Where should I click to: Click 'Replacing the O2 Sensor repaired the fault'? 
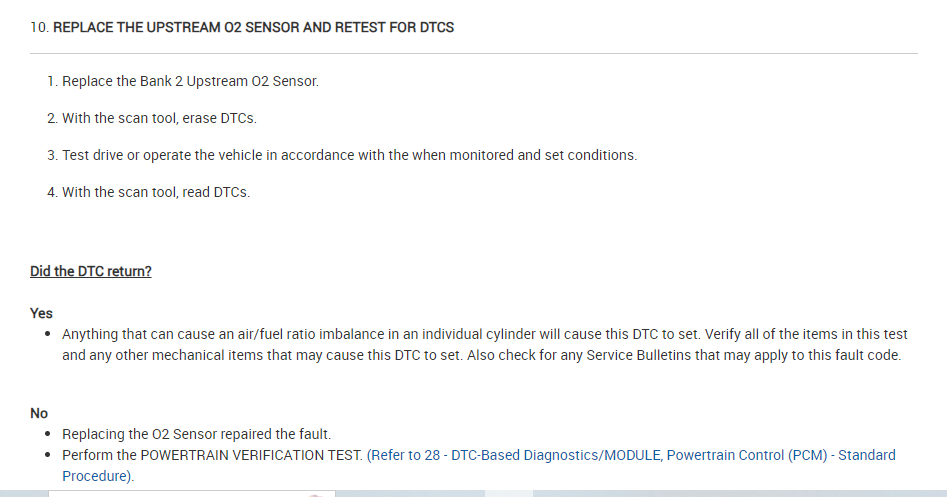tap(196, 434)
